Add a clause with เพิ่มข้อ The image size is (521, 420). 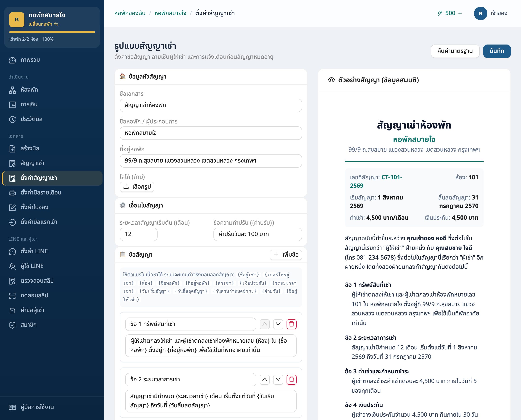(286, 255)
